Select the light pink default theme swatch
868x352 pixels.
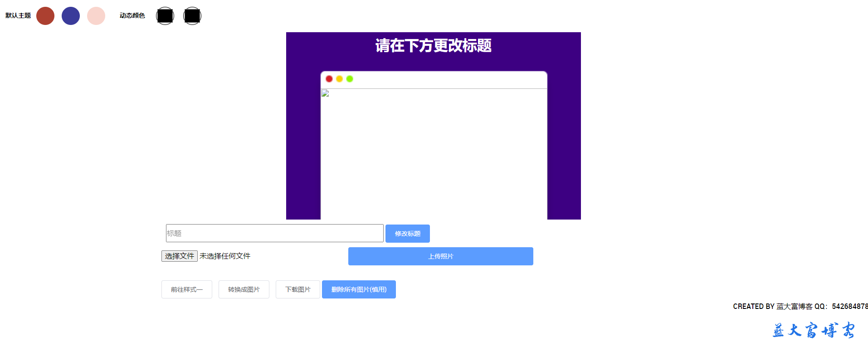(96, 16)
